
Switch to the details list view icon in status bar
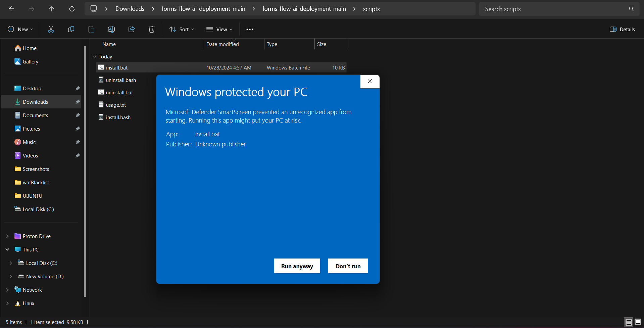pyautogui.click(x=629, y=322)
